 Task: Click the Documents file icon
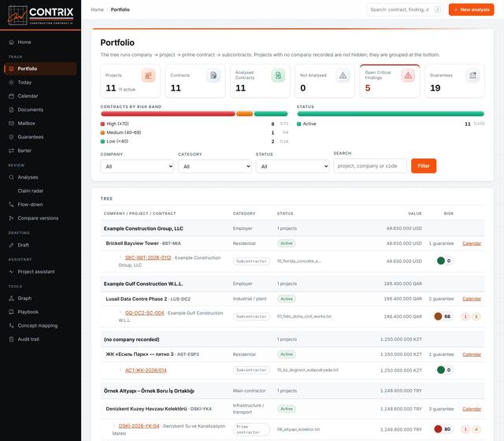pos(11,109)
